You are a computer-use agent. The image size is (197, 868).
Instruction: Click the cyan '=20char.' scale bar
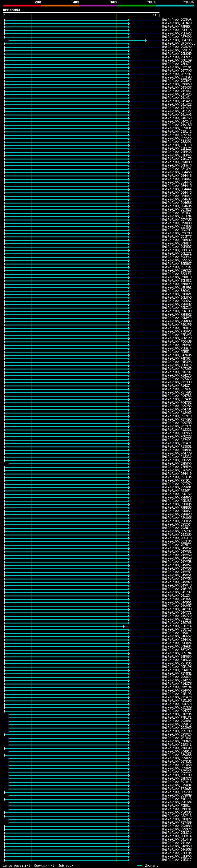coord(139,866)
